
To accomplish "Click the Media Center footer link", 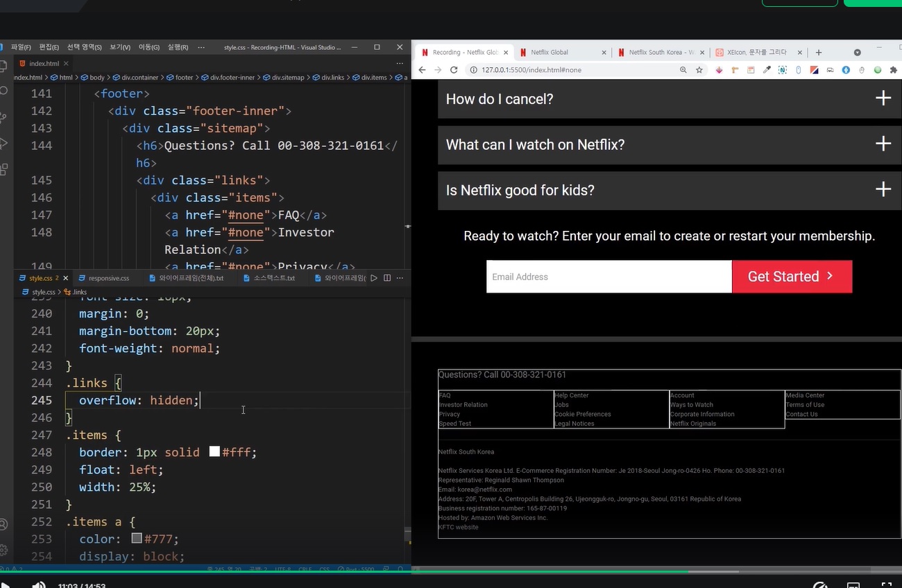I will 805,395.
